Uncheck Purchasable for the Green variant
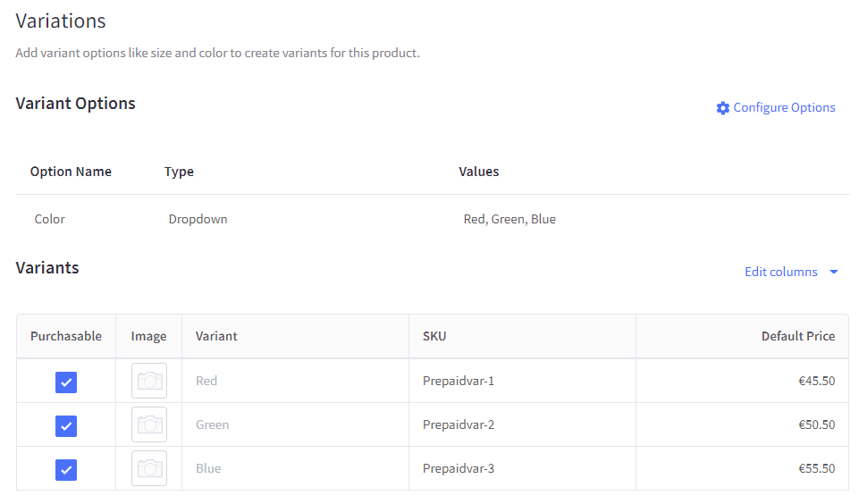Screen dimensions: 867x504 [x=66, y=426]
